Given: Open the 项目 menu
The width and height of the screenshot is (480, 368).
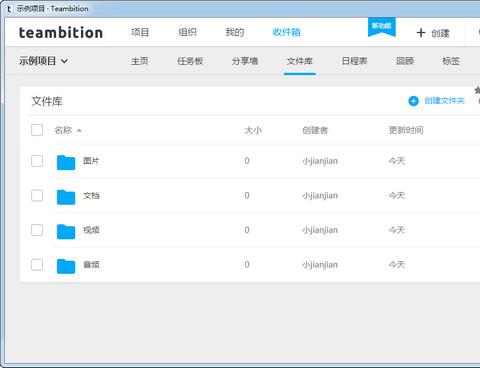Looking at the screenshot, I should 140,32.
